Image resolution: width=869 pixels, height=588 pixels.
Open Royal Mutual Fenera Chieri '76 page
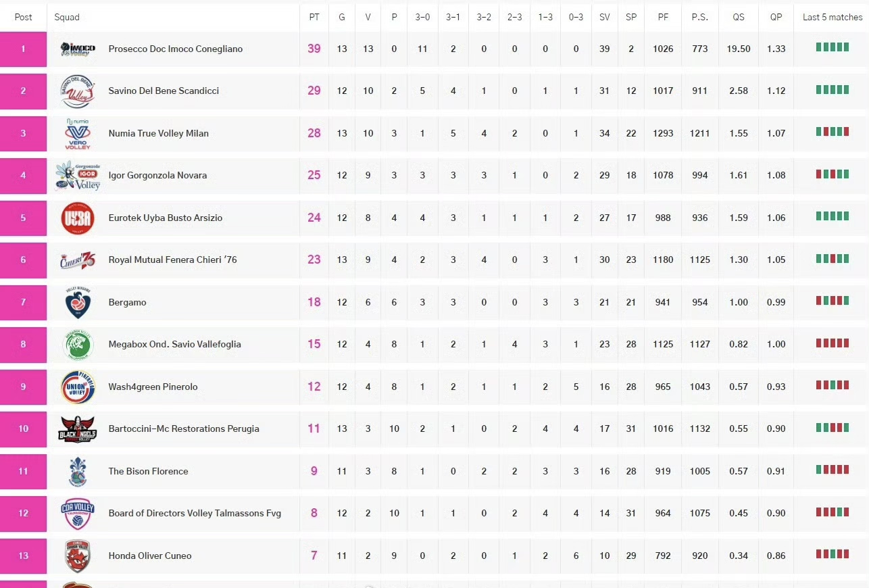[x=173, y=260]
